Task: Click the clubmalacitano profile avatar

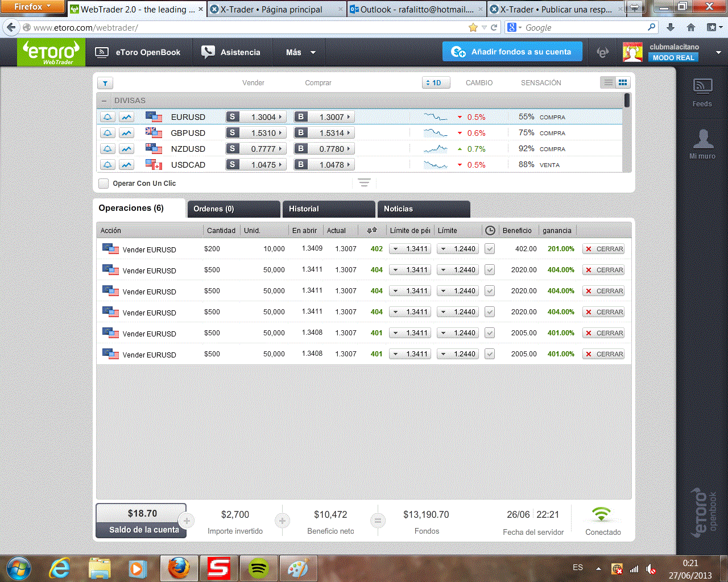Action: coord(632,52)
